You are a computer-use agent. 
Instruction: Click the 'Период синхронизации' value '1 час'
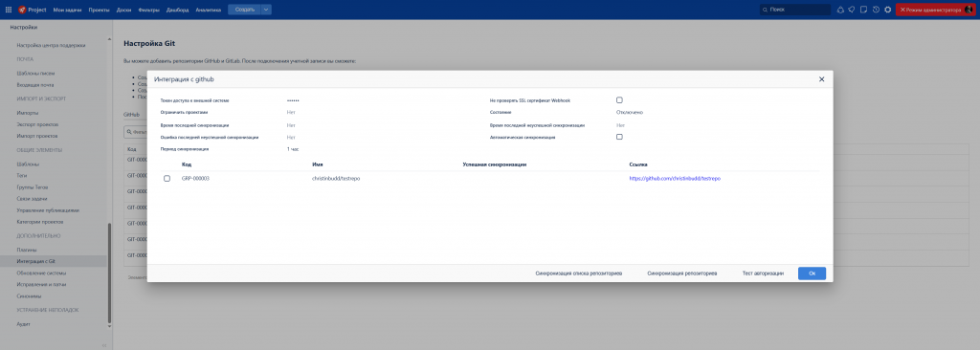pos(293,149)
